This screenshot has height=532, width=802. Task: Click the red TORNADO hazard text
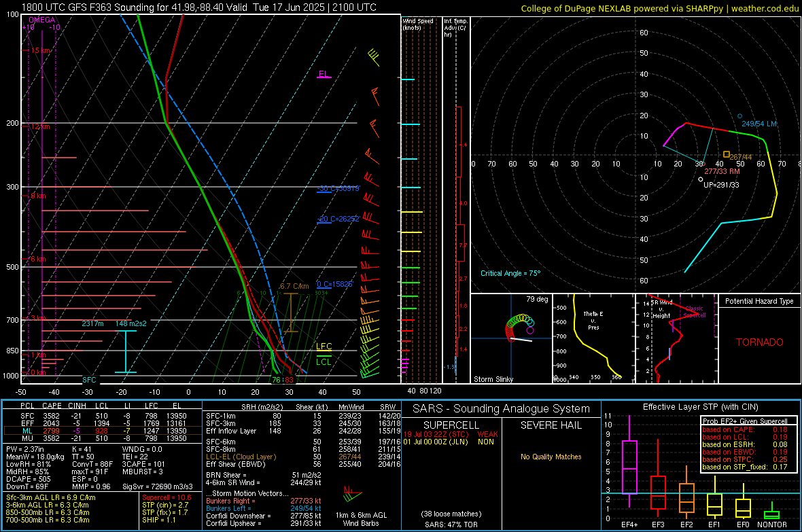pyautogui.click(x=760, y=342)
